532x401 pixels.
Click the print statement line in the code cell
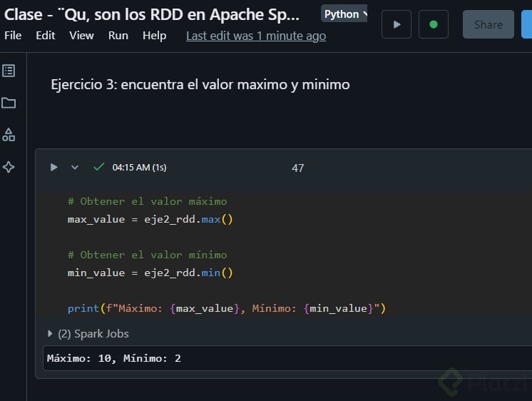226,308
